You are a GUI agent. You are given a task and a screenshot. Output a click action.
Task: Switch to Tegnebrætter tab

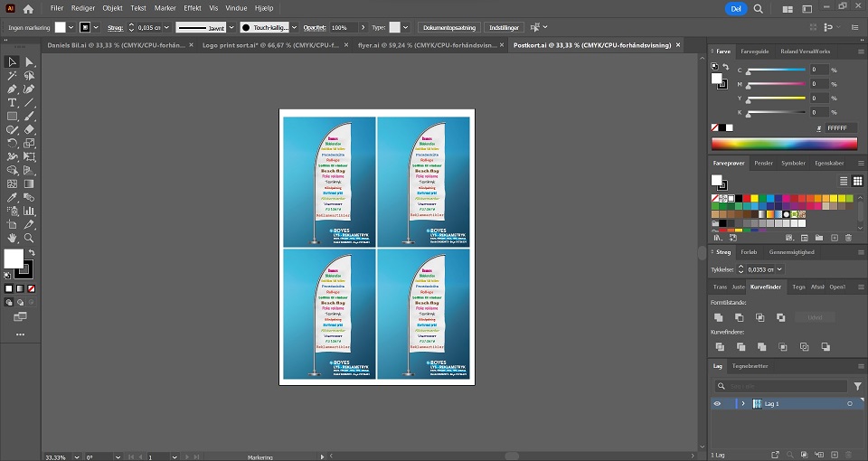pyautogui.click(x=750, y=366)
